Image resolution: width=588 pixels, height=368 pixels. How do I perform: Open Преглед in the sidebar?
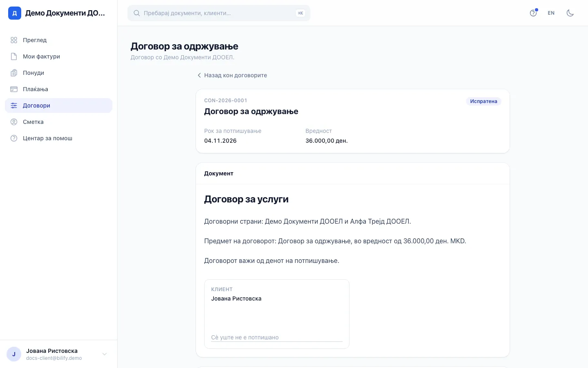[x=58, y=40]
